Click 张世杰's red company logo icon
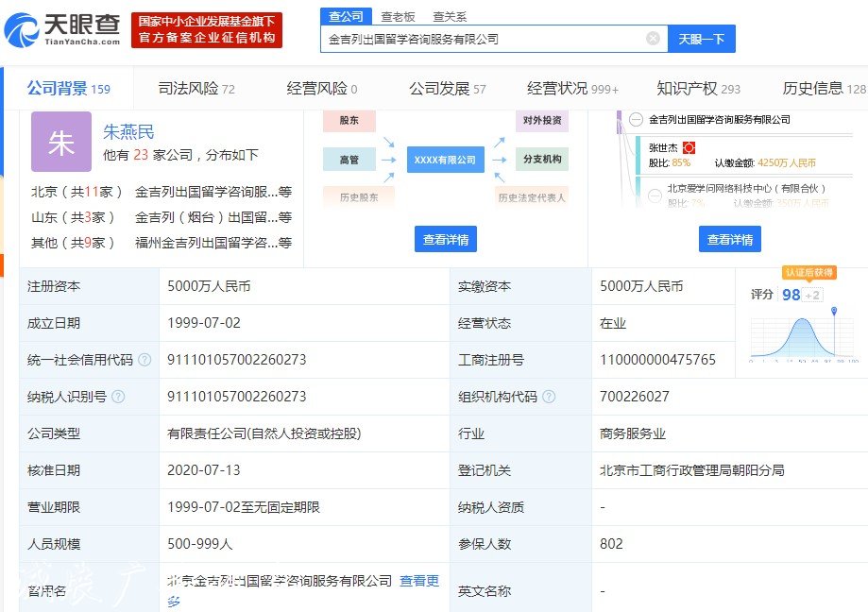The image size is (868, 612). 689,147
